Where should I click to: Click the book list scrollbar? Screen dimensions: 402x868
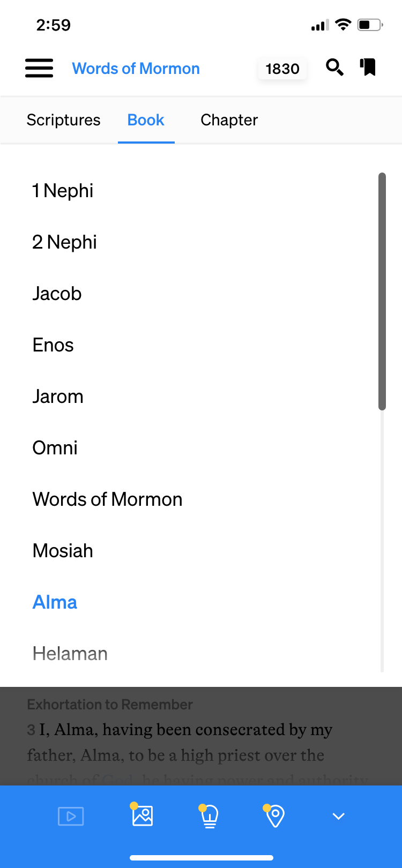(x=382, y=291)
